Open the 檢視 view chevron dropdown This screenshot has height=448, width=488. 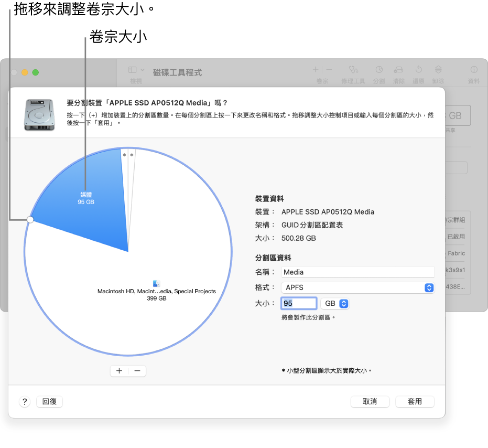pyautogui.click(x=142, y=70)
